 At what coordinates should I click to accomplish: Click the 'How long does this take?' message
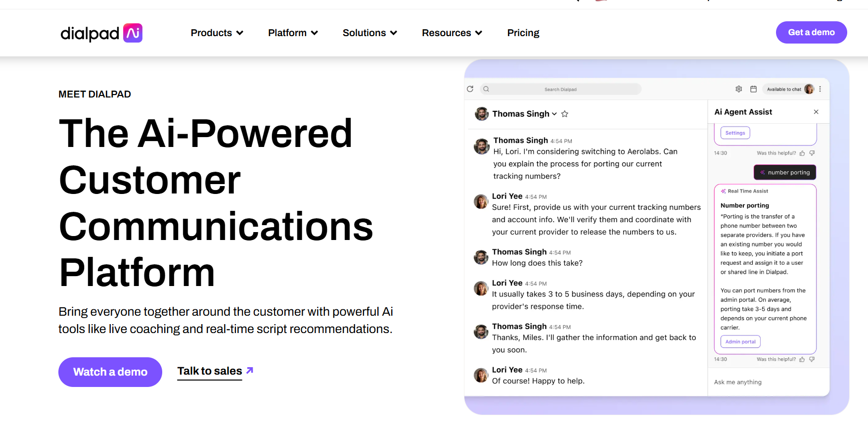[537, 263]
